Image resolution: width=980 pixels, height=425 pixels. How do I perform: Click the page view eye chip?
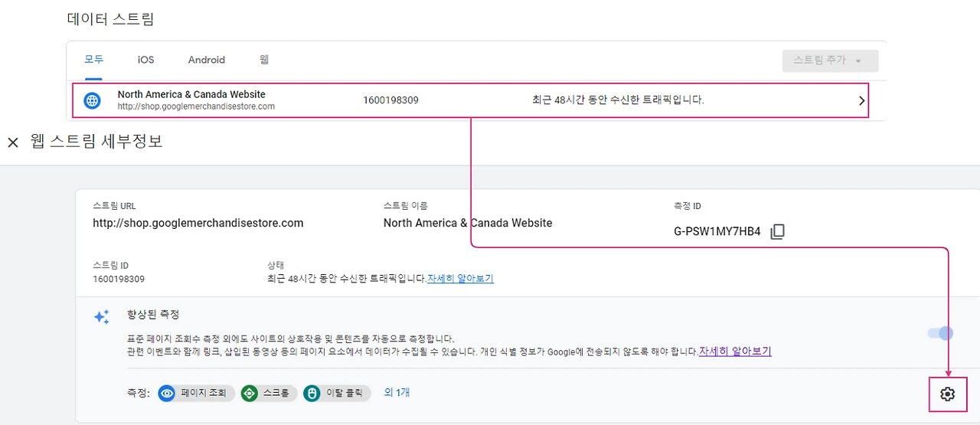(x=195, y=393)
